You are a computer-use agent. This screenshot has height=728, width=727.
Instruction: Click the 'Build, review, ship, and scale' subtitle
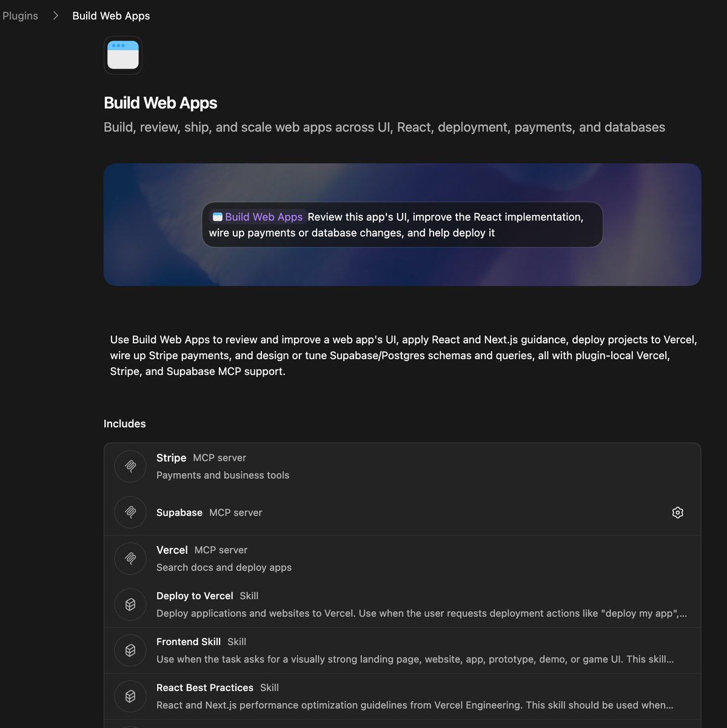coord(384,127)
